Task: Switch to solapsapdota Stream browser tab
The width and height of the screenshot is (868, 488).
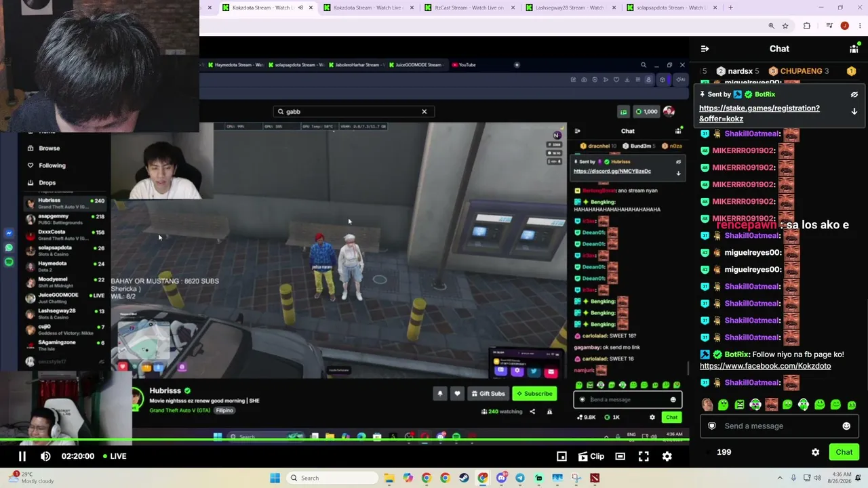Action: tap(670, 7)
